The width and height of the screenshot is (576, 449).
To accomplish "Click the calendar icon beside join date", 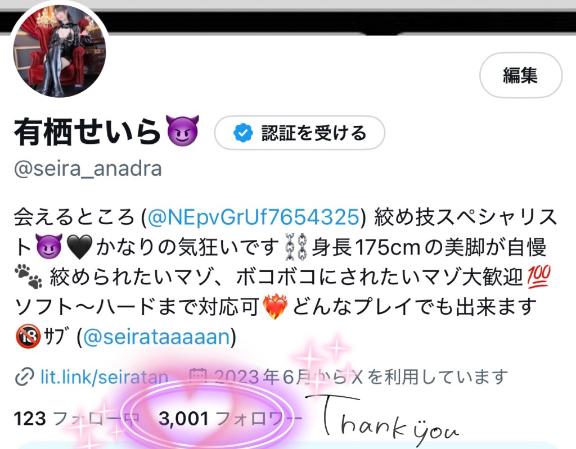I will tap(198, 376).
